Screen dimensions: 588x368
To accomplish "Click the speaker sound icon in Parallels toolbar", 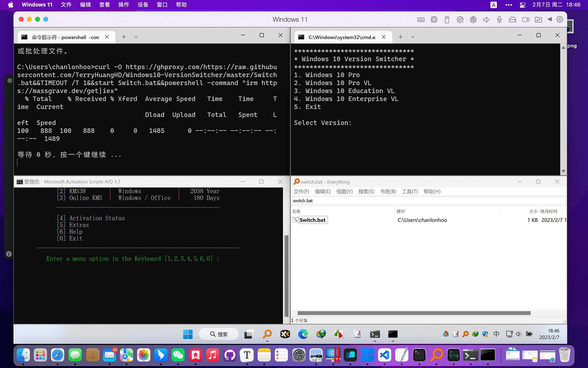I will click(x=486, y=19).
